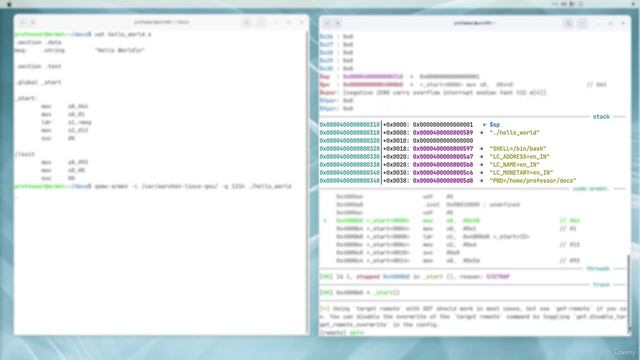Click the stack value 0x0000400000800589
Viewport: 640px width, 360px height.
tap(443, 133)
